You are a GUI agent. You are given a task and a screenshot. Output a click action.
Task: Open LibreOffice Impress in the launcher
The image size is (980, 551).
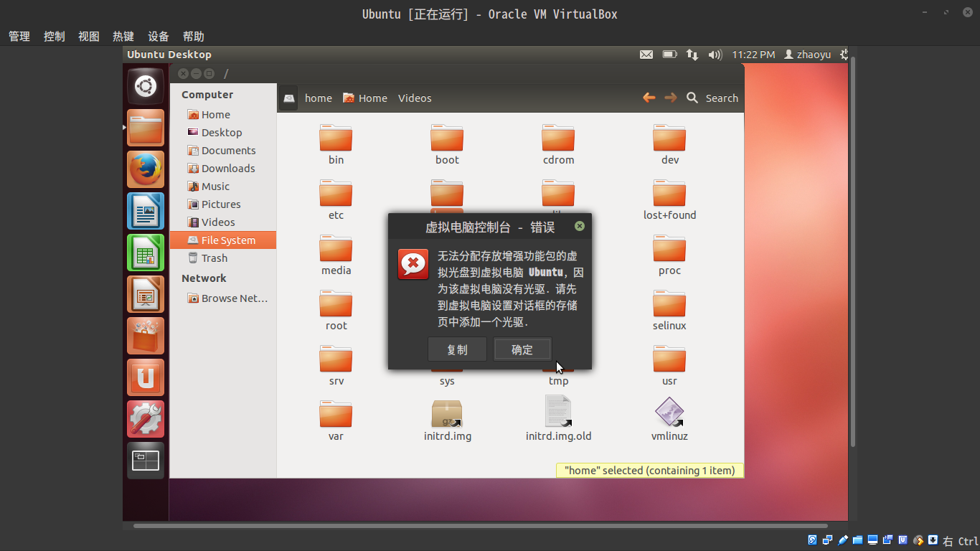[146, 294]
